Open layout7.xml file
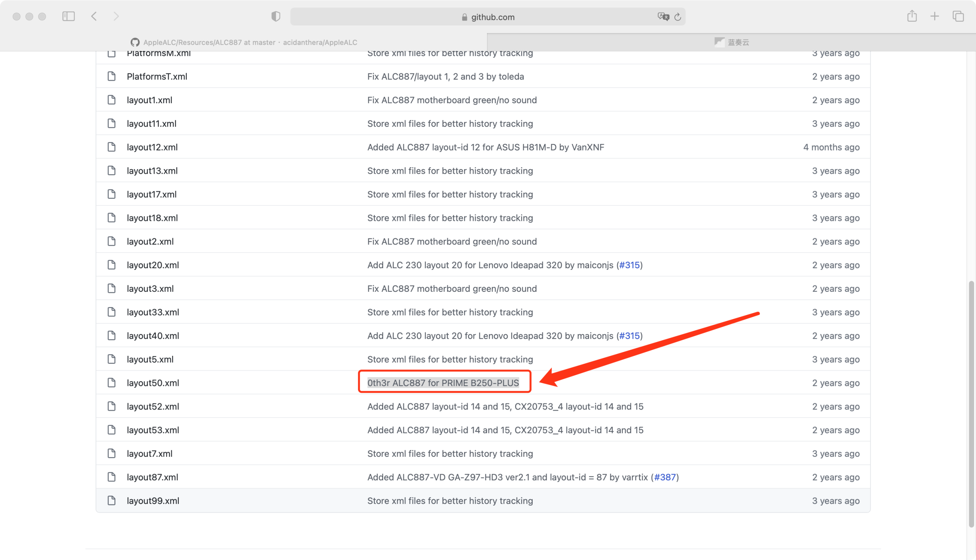976x560 pixels. pos(150,453)
